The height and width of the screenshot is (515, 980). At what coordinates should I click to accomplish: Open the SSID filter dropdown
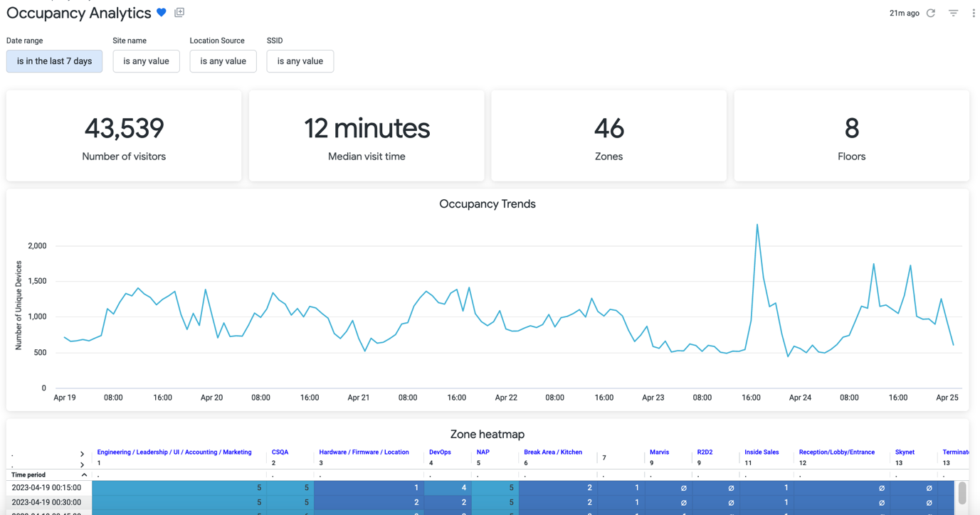click(300, 61)
